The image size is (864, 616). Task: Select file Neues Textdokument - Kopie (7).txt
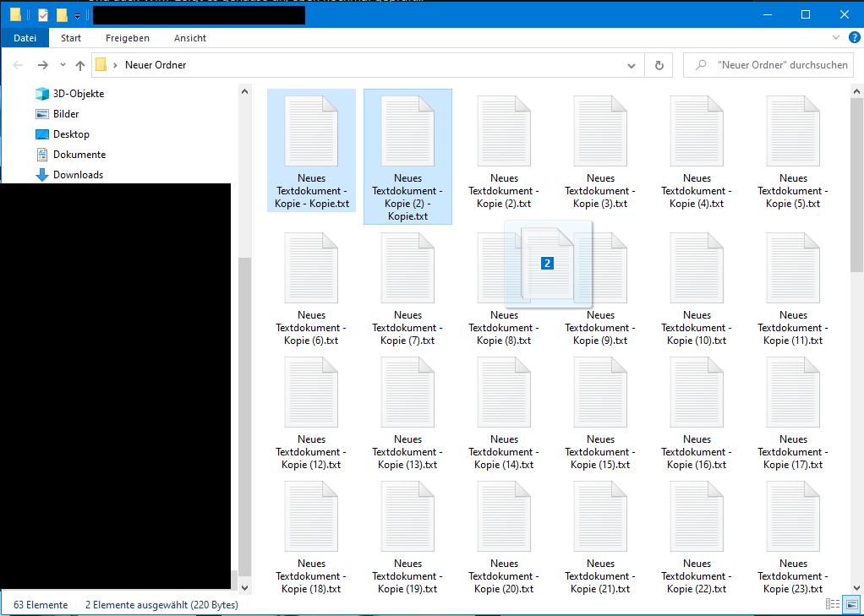pyautogui.click(x=407, y=288)
